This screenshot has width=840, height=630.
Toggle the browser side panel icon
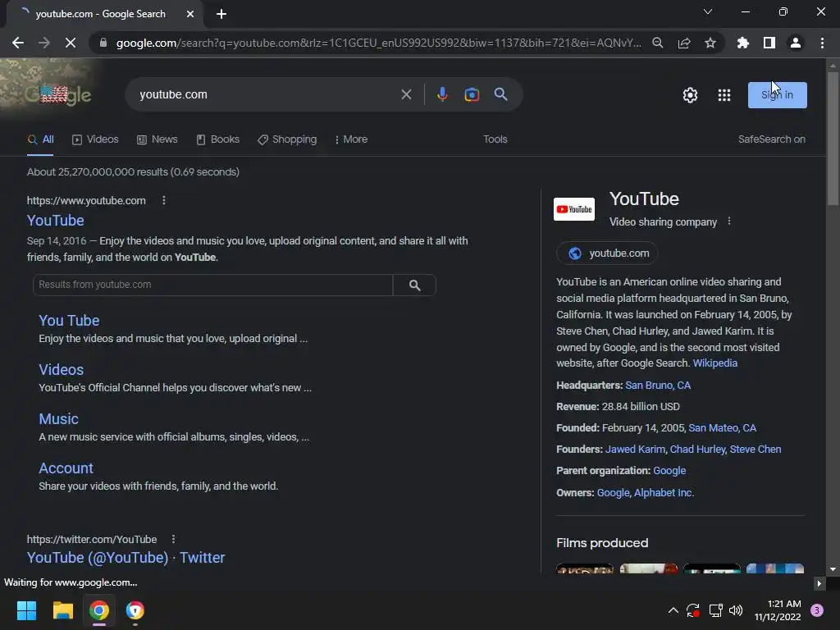click(769, 43)
